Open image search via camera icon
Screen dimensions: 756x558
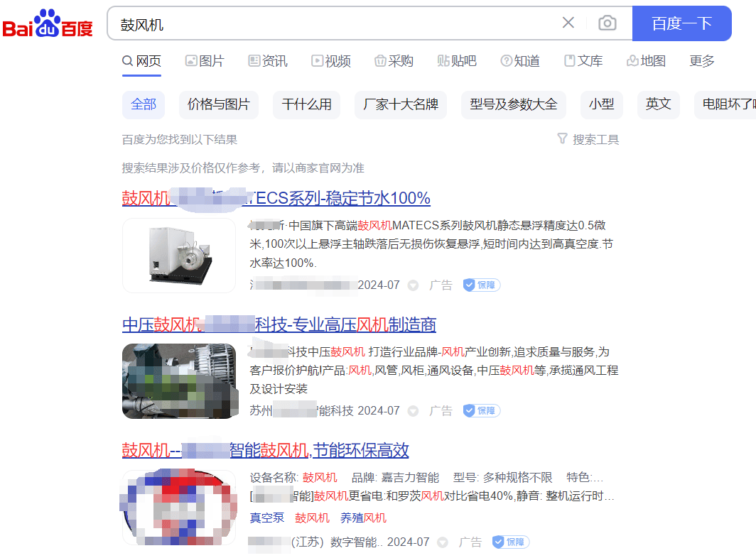607,23
